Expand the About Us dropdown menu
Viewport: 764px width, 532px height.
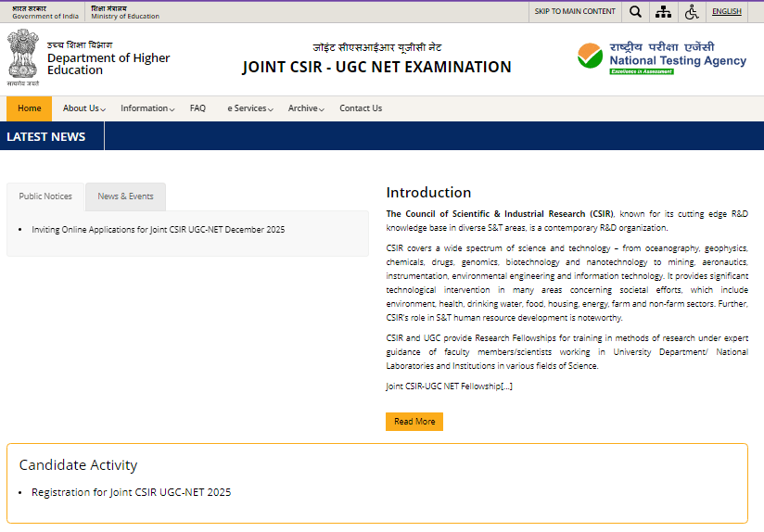[x=83, y=108]
